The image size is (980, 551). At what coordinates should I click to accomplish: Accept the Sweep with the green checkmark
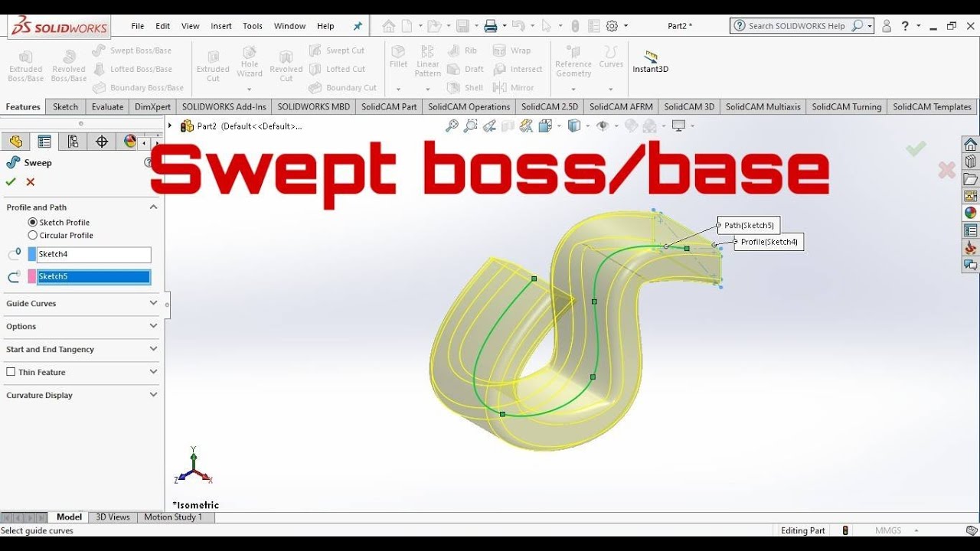(x=11, y=182)
